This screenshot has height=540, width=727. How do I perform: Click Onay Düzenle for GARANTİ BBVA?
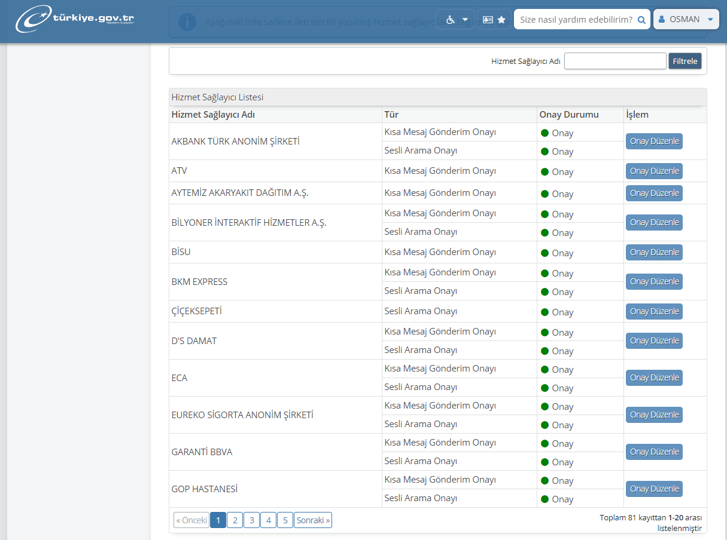(x=654, y=452)
